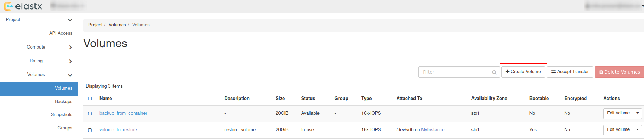This screenshot has height=139, width=644.
Task: Go to Snapshots in sidebar
Action: coord(62,115)
